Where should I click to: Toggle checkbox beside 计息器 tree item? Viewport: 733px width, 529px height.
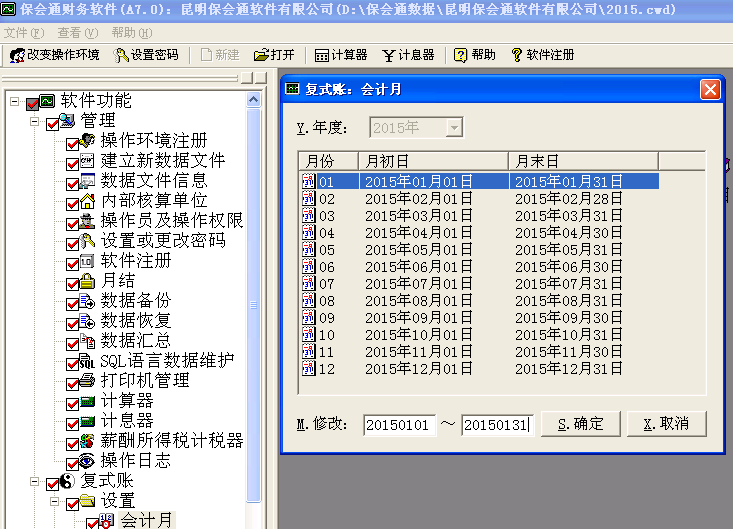click(72, 424)
